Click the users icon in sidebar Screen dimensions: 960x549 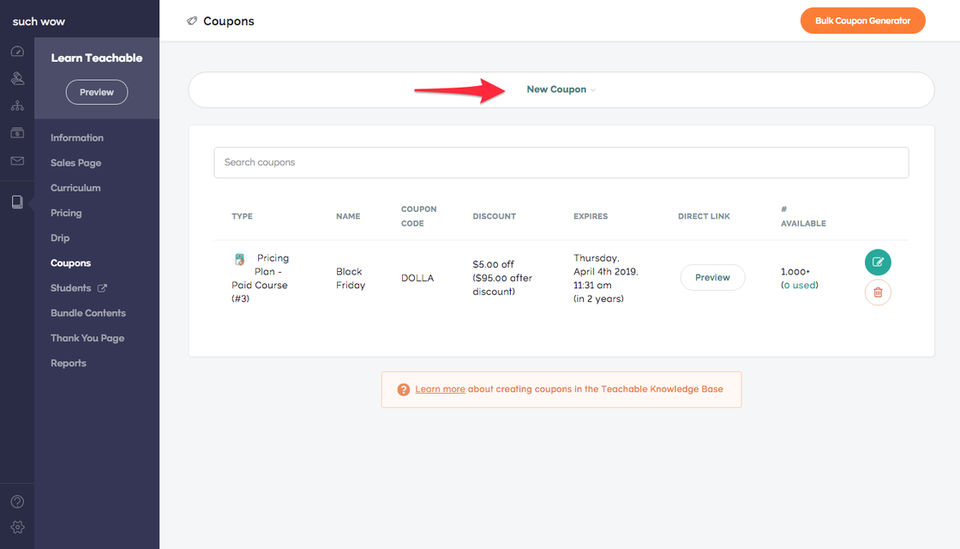point(17,78)
